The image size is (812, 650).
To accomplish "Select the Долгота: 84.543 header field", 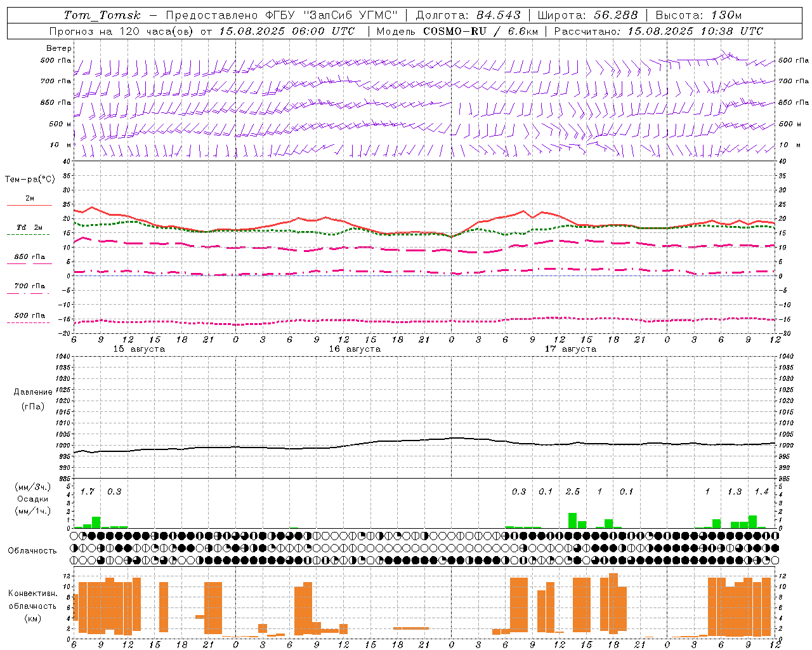I will coord(468,15).
